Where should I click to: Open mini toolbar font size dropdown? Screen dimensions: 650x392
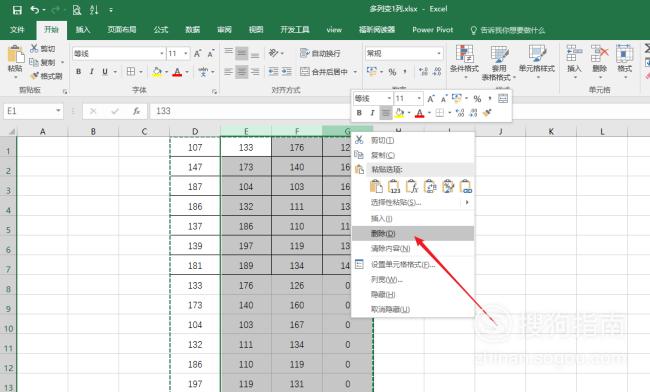[x=419, y=99]
